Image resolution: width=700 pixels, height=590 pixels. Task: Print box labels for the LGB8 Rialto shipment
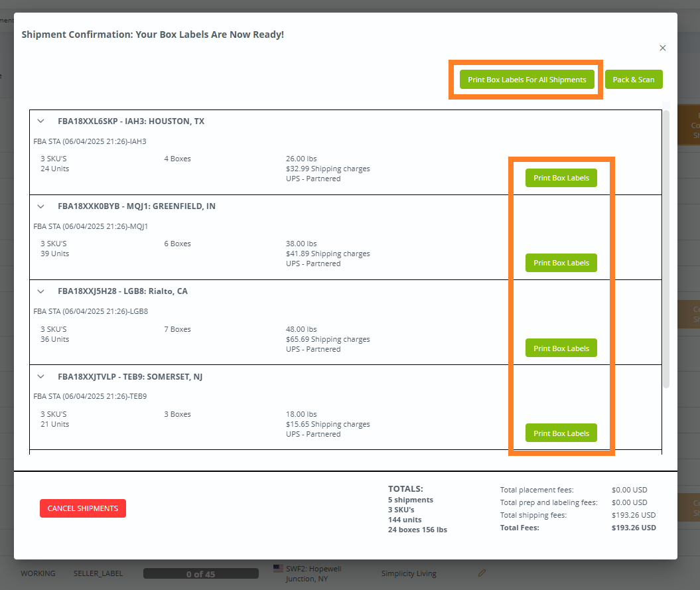pos(561,348)
